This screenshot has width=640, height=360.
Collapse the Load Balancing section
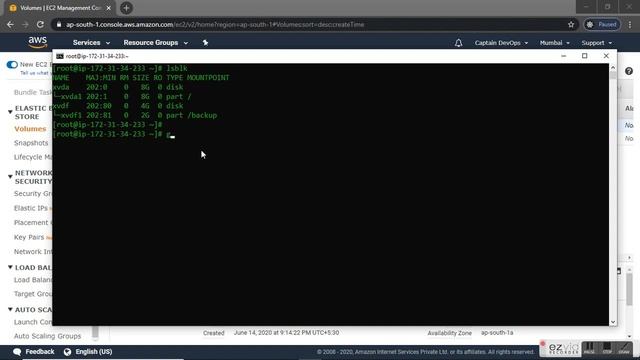[10, 267]
